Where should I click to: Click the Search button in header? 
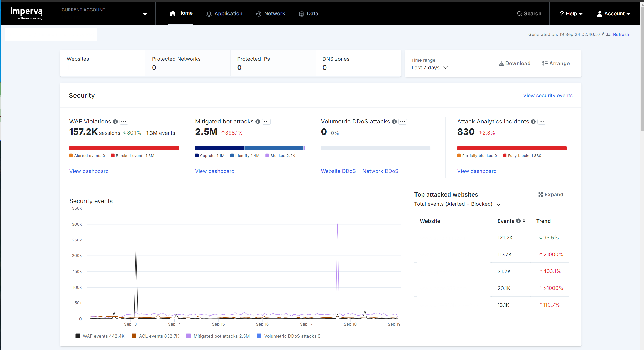[529, 14]
